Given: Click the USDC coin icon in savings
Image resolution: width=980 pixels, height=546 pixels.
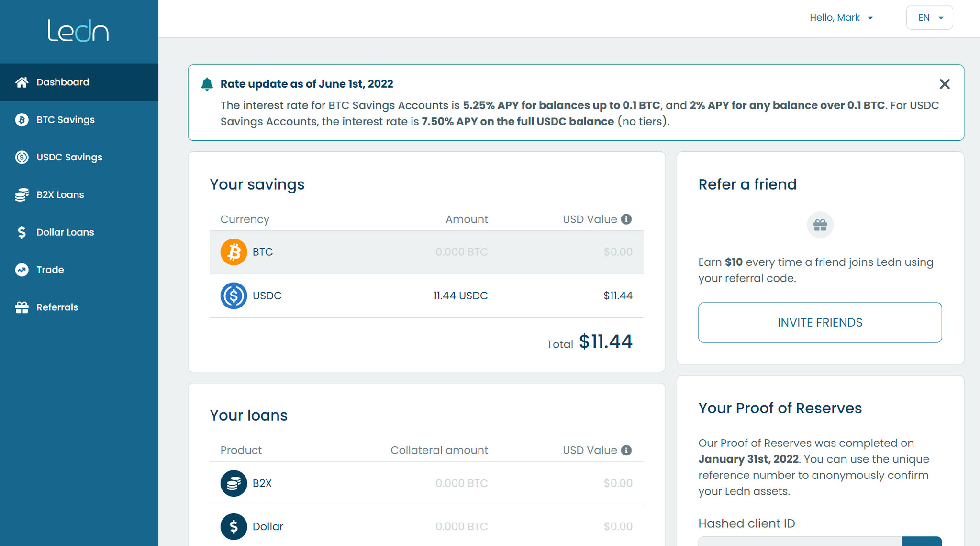Looking at the screenshot, I should 234,296.
